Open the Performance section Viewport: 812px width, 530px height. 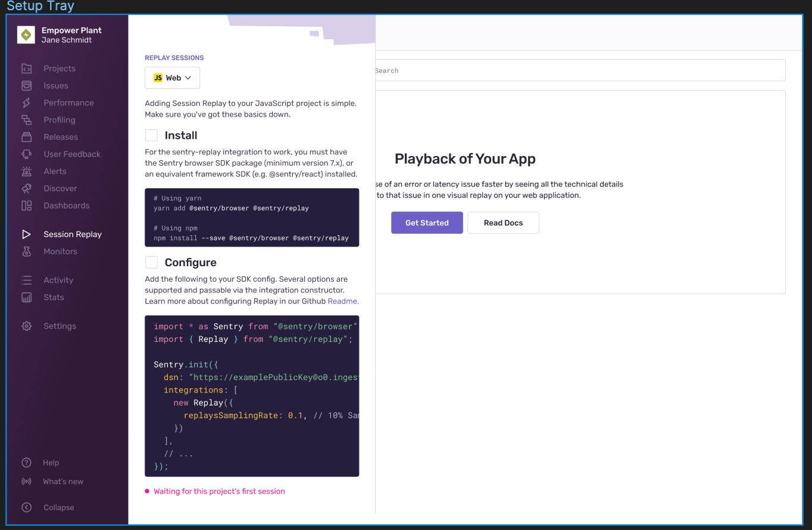[68, 102]
